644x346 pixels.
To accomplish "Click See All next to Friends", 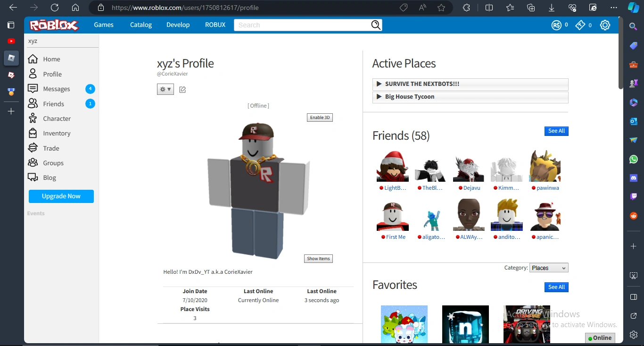I will [x=556, y=131].
